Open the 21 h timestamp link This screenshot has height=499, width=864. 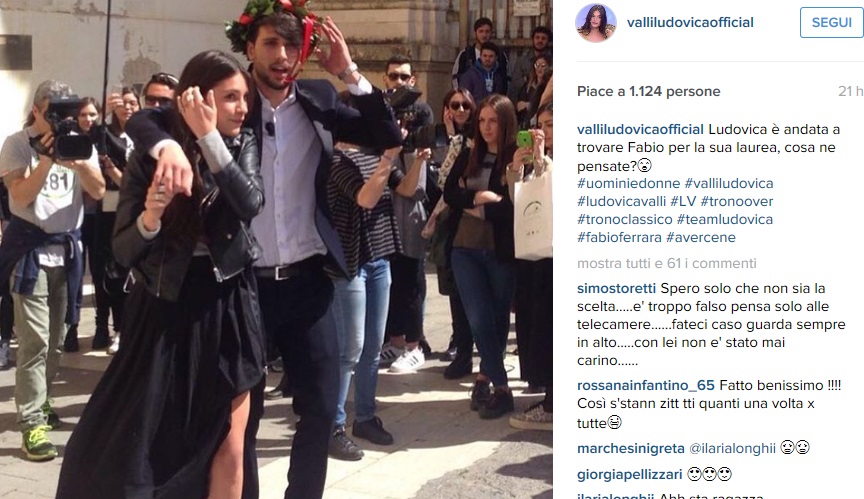(850, 91)
